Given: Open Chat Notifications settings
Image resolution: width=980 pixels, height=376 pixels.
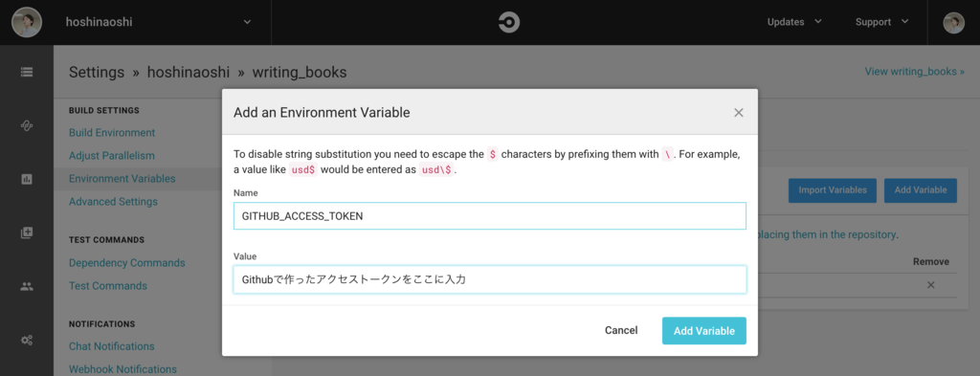Looking at the screenshot, I should pos(111,346).
